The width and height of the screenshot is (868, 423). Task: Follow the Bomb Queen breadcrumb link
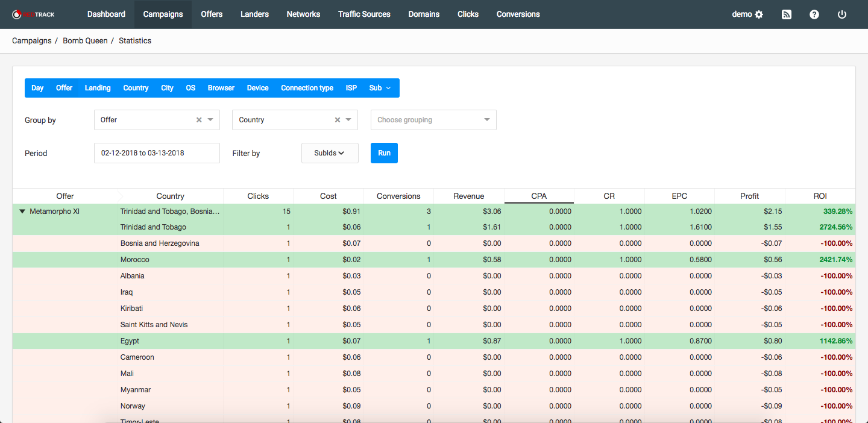(x=85, y=41)
